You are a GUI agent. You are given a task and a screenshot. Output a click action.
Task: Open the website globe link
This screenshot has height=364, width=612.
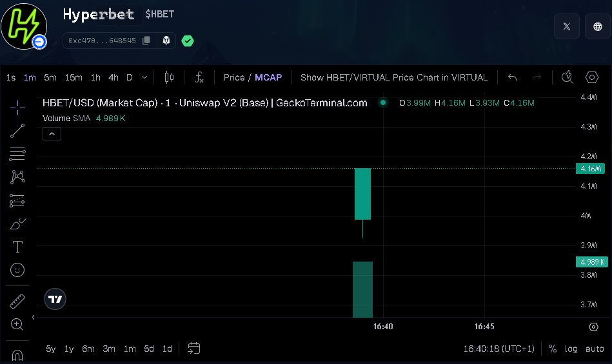tap(598, 26)
